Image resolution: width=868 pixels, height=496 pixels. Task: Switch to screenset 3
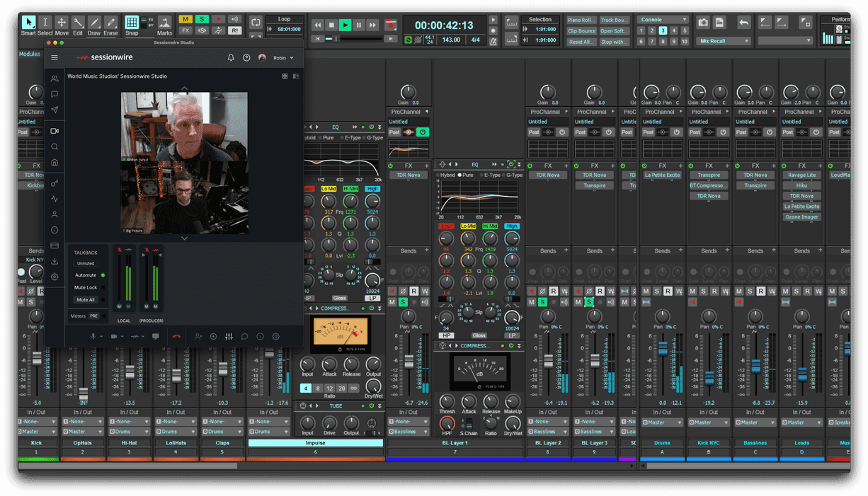tap(662, 30)
